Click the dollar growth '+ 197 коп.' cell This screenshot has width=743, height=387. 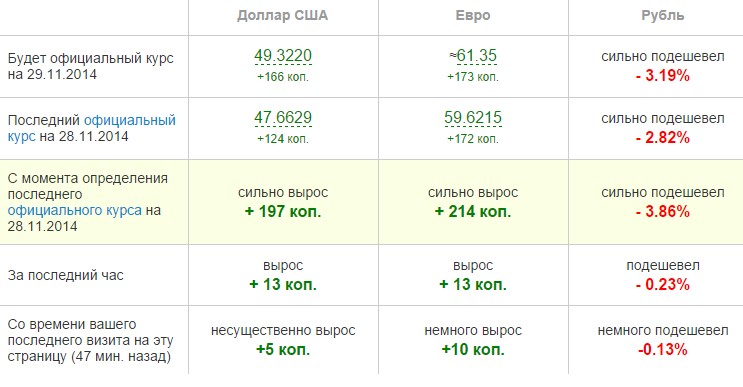[x=283, y=212]
